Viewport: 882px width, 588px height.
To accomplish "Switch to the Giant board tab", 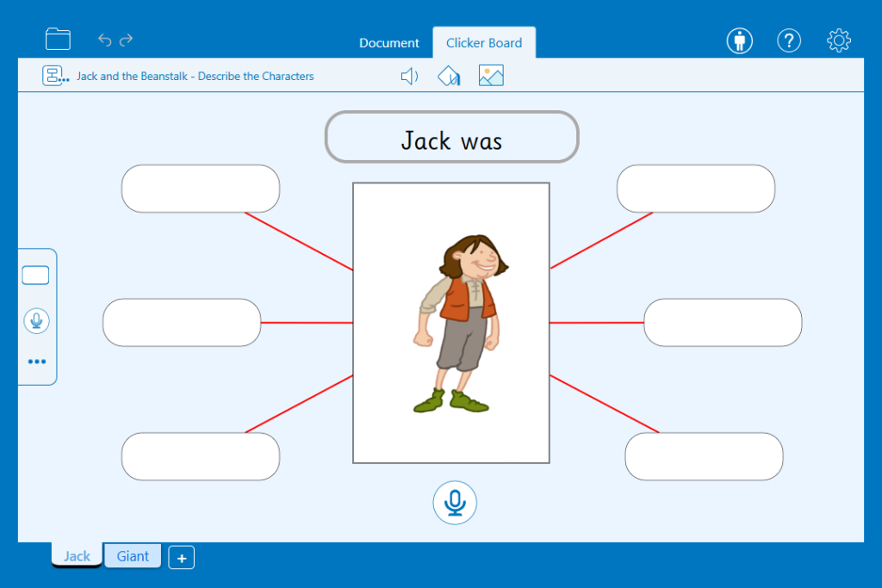I will click(133, 555).
